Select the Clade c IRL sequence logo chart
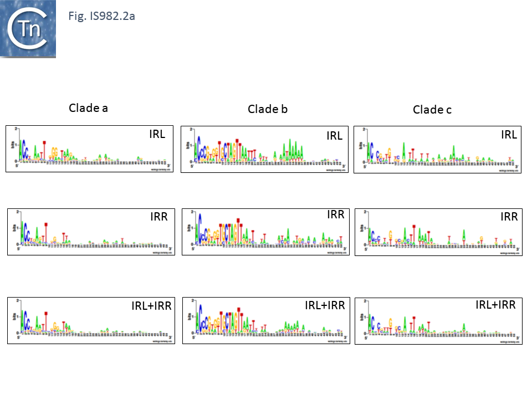The width and height of the screenshot is (532, 399). pos(437,150)
